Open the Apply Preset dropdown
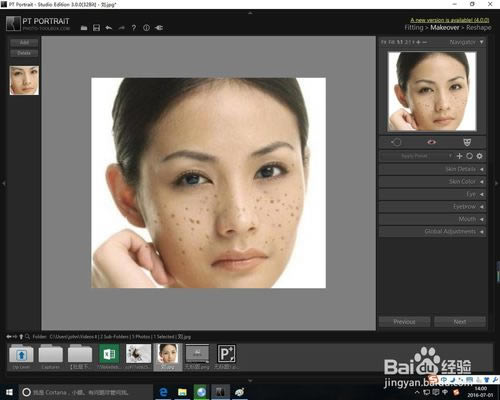 pos(417,156)
